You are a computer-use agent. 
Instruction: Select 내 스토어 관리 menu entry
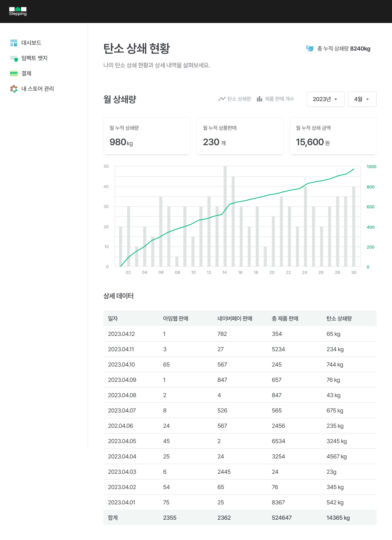coord(38,89)
